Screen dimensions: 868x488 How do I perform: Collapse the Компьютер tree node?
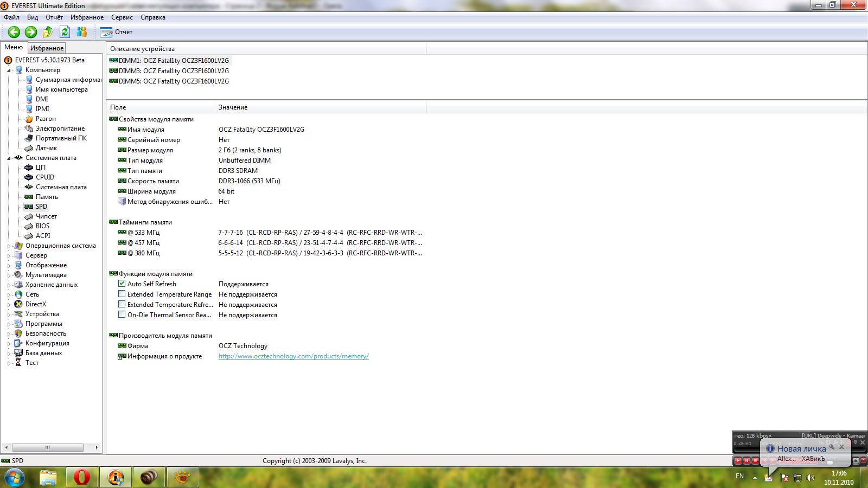9,70
